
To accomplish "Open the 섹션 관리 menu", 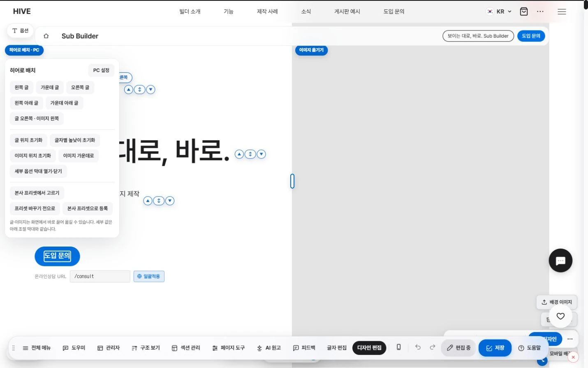I will [x=186, y=348].
